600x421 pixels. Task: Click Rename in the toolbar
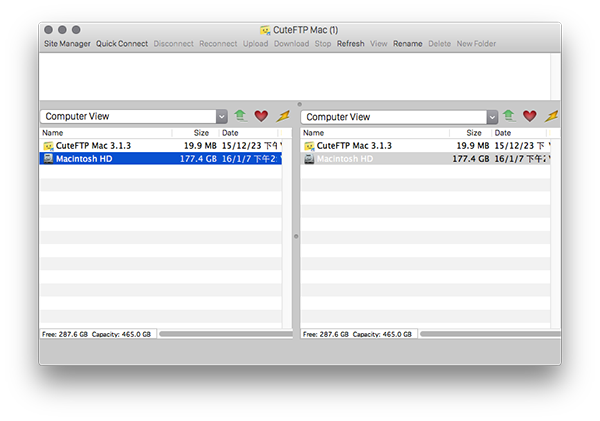pyautogui.click(x=408, y=44)
